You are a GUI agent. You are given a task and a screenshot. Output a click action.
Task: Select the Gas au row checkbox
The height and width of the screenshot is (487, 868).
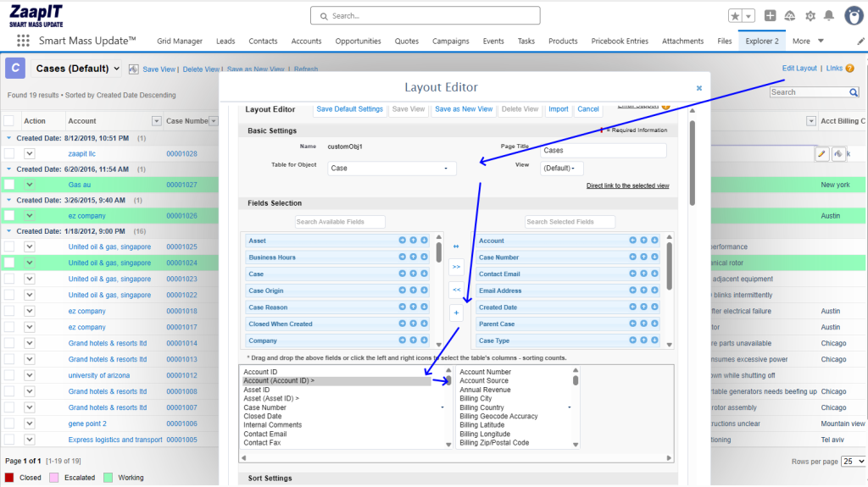click(x=9, y=185)
